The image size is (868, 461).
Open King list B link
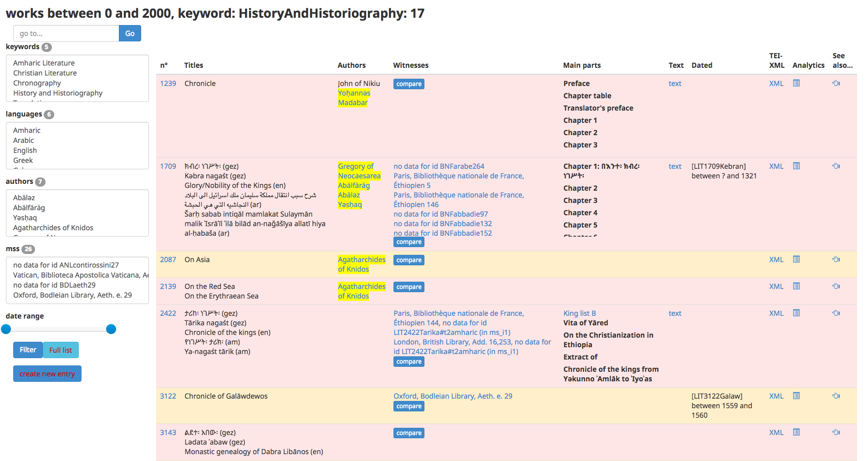[580, 313]
